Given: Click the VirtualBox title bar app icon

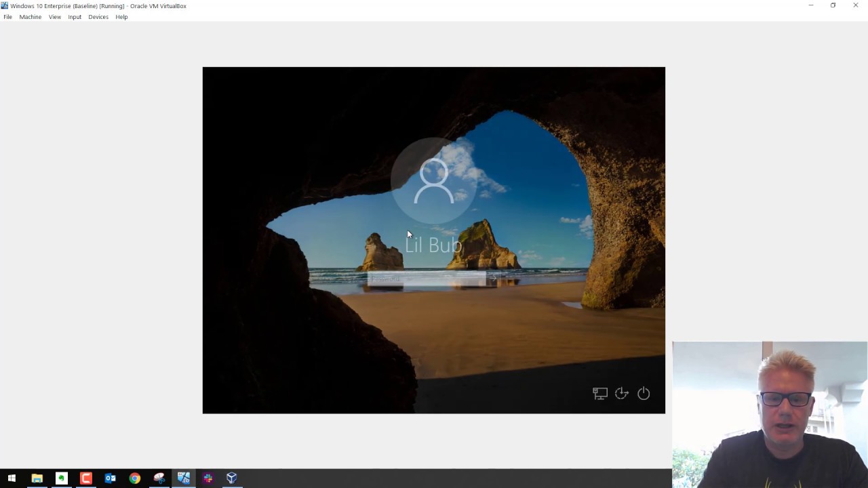Looking at the screenshot, I should click(5, 5).
